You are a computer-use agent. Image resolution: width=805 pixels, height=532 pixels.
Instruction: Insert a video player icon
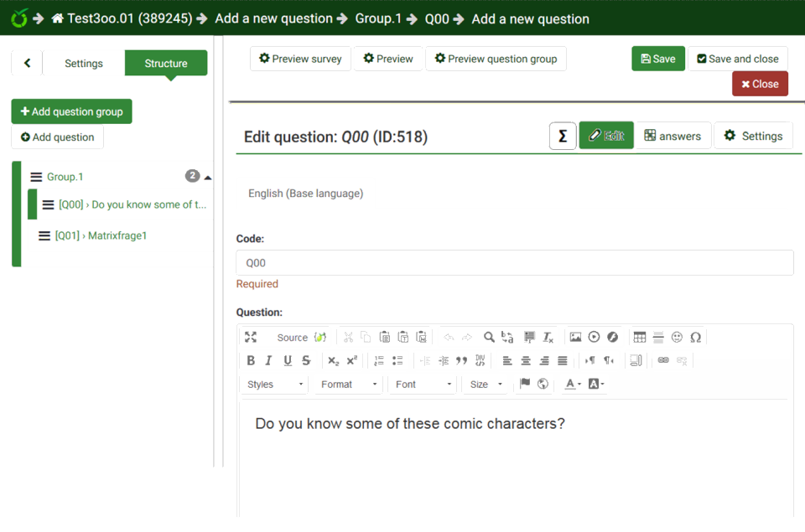594,337
